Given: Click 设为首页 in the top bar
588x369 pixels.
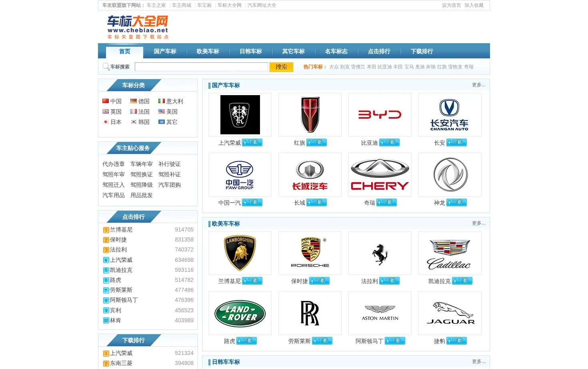Looking at the screenshot, I should (452, 5).
